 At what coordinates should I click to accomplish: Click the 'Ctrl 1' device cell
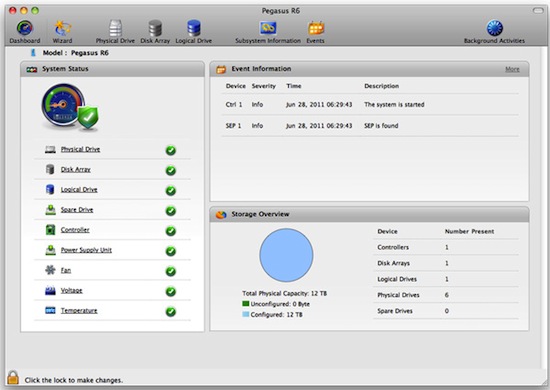click(x=234, y=105)
